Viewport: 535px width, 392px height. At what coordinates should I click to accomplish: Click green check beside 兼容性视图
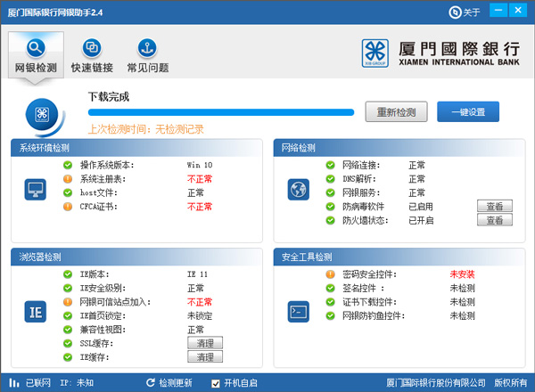coord(68,330)
